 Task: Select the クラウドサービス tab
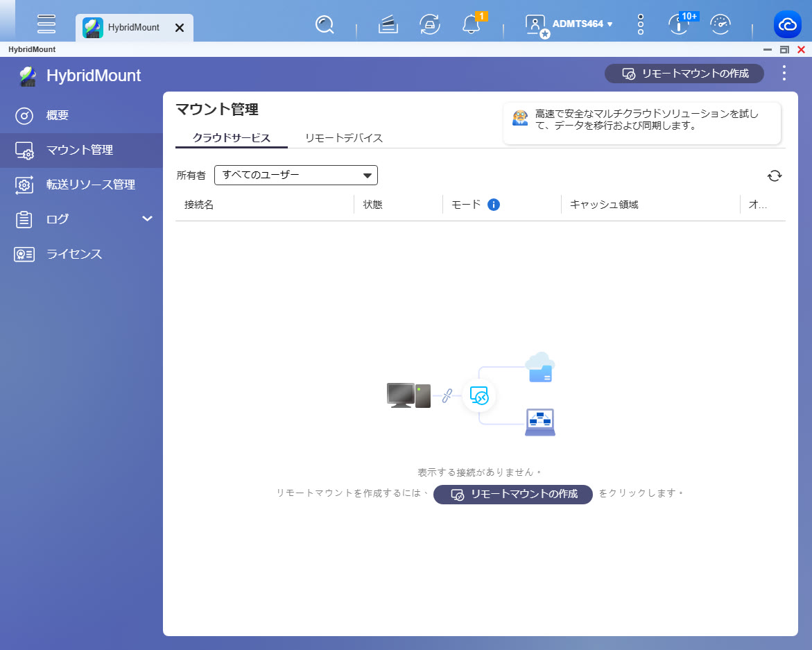click(x=231, y=137)
